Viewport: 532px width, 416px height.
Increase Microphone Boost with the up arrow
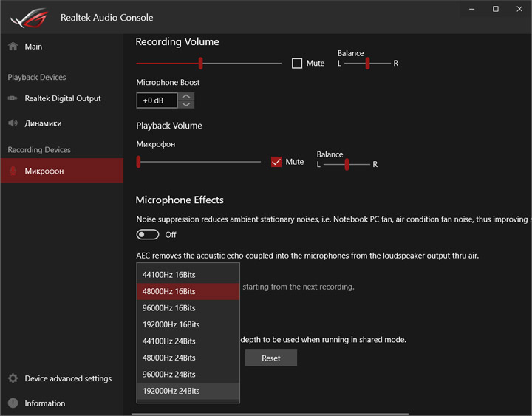187,96
